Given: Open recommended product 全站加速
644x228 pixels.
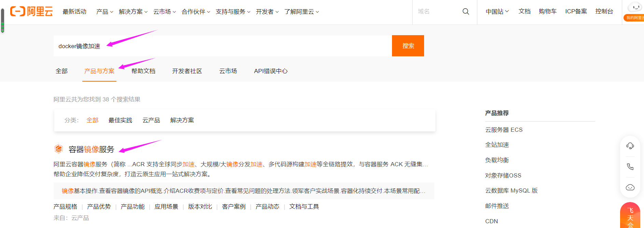Looking at the screenshot, I should point(497,145).
